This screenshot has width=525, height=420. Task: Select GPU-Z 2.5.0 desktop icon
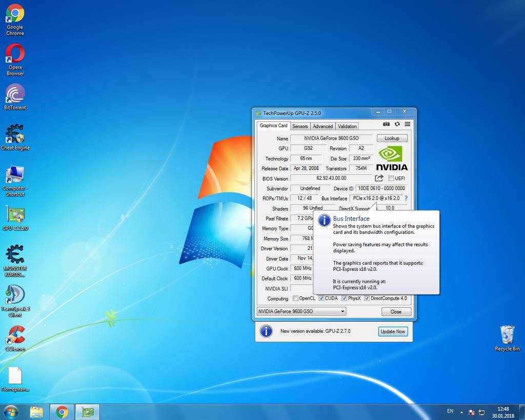(15, 218)
